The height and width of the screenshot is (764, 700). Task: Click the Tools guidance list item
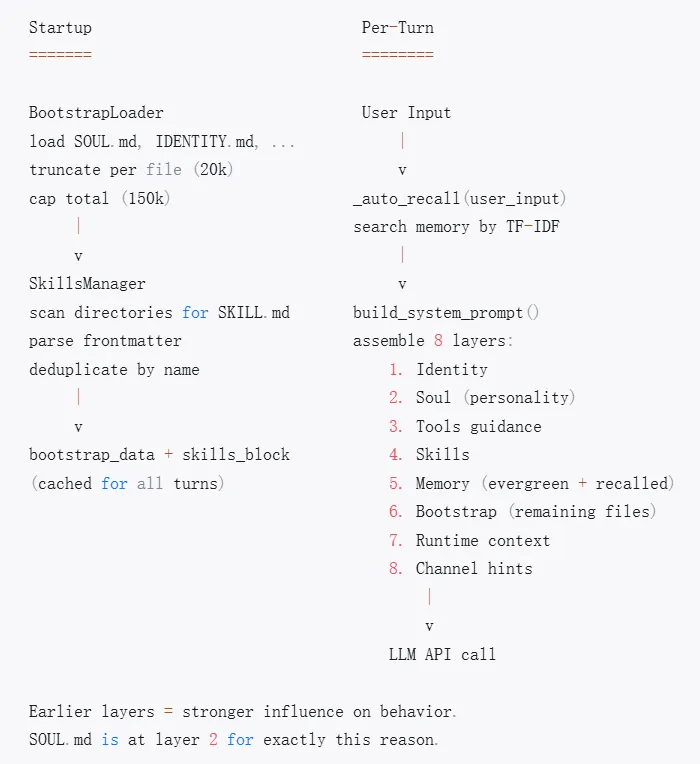[465, 426]
